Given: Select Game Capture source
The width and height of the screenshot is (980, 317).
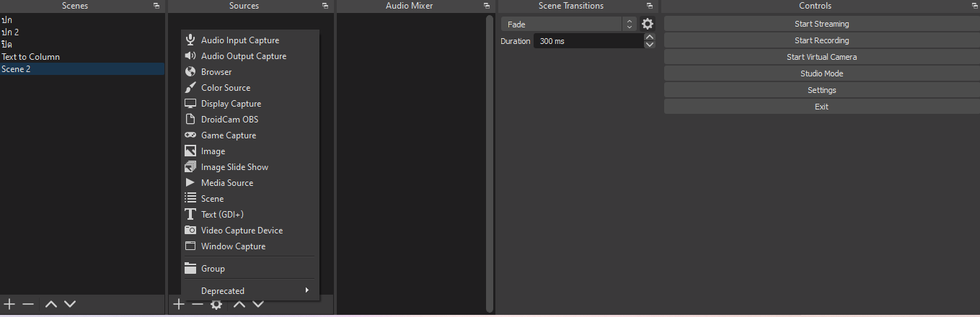Looking at the screenshot, I should pyautogui.click(x=250, y=135).
